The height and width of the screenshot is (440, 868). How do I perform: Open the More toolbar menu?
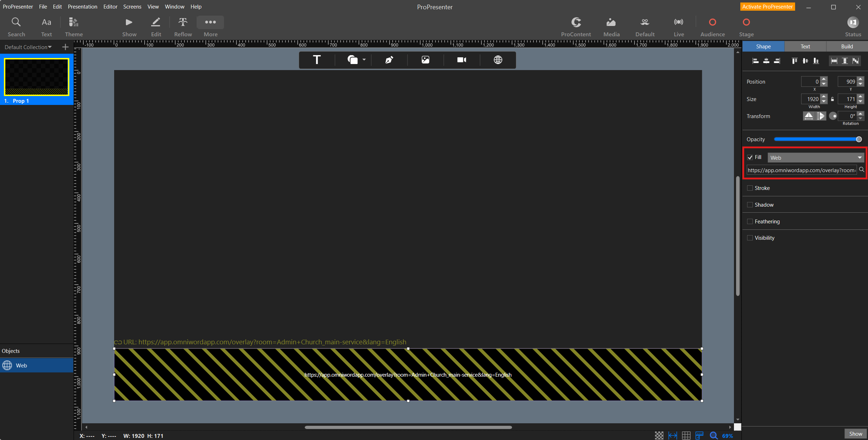pos(211,27)
